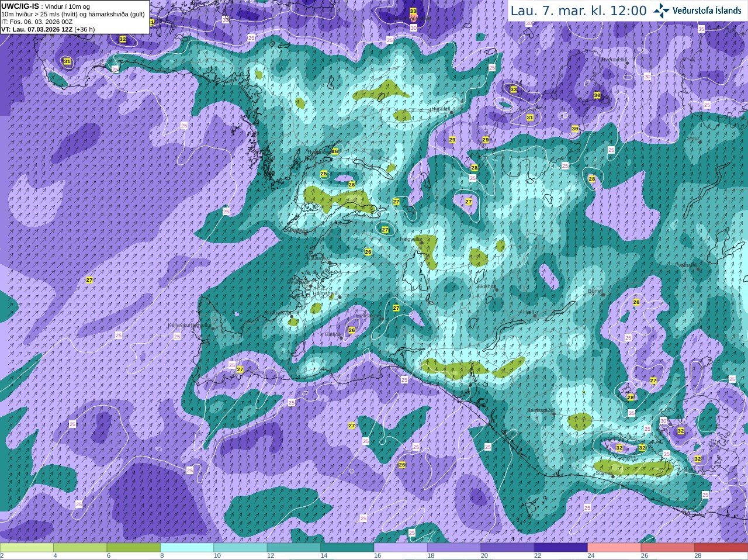
Task: Pick the red legend swatch above 28 m/s
Action: tap(721, 548)
